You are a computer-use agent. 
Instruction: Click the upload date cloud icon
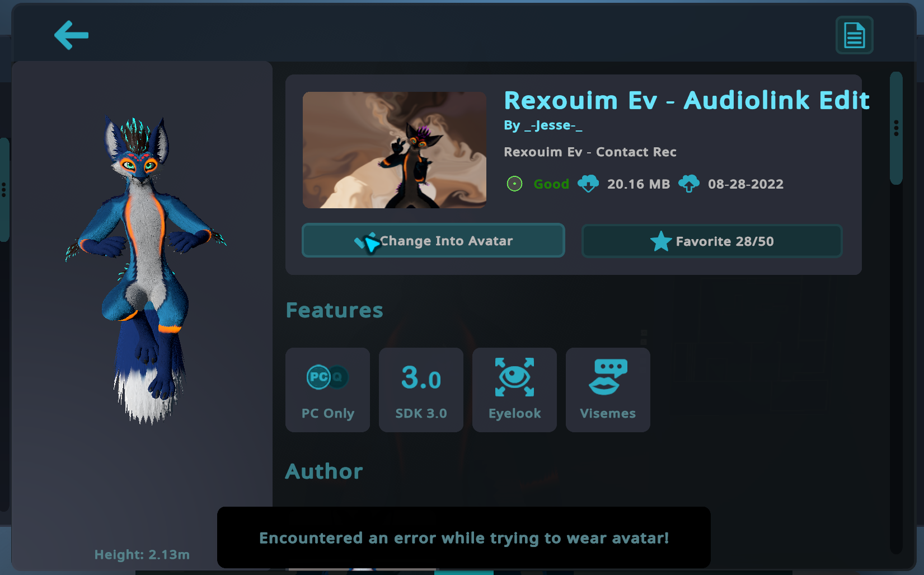click(x=689, y=184)
